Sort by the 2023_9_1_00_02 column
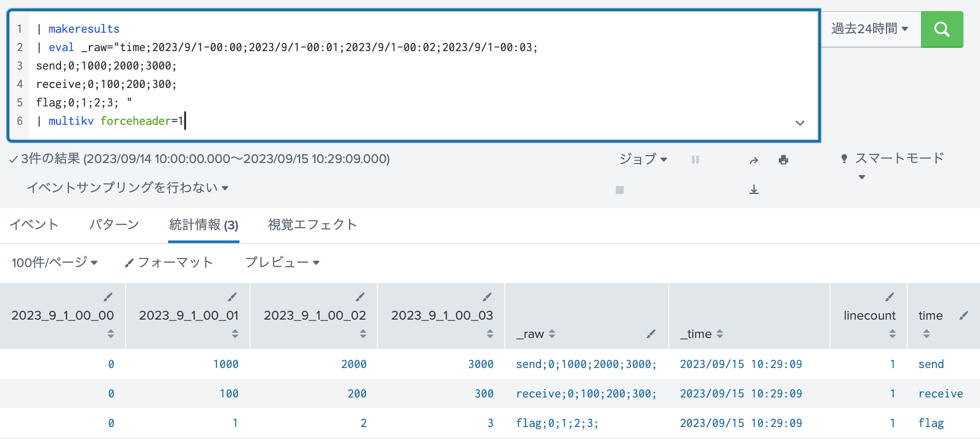980x444 pixels. point(363,333)
